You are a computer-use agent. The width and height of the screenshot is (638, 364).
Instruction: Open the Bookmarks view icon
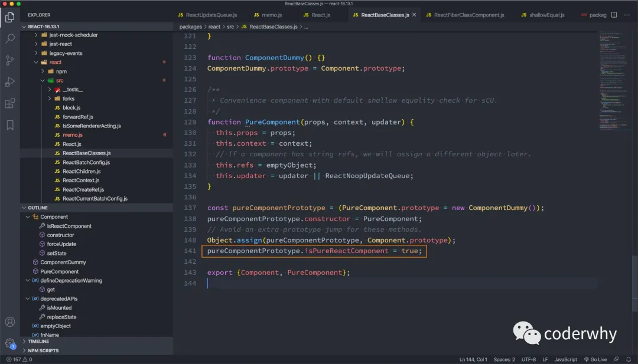10,124
